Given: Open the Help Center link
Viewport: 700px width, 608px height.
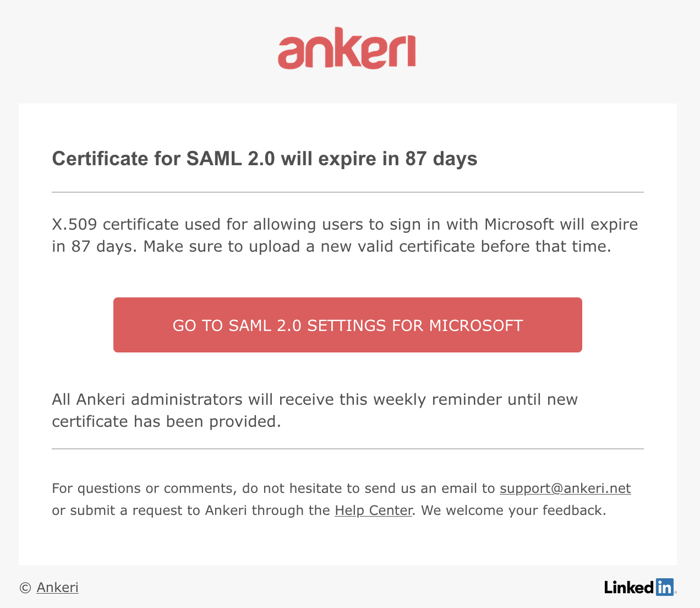Looking at the screenshot, I should click(373, 511).
